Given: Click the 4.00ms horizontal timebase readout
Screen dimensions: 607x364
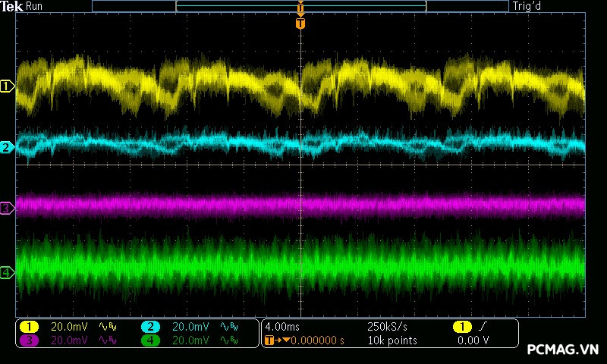Looking at the screenshot, I should click(281, 326).
